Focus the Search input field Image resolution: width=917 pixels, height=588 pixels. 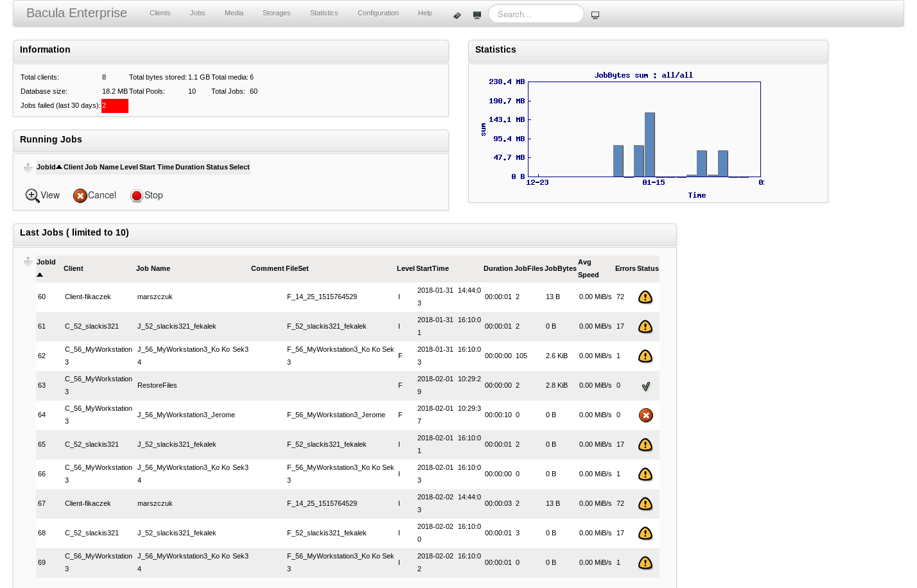coord(536,14)
